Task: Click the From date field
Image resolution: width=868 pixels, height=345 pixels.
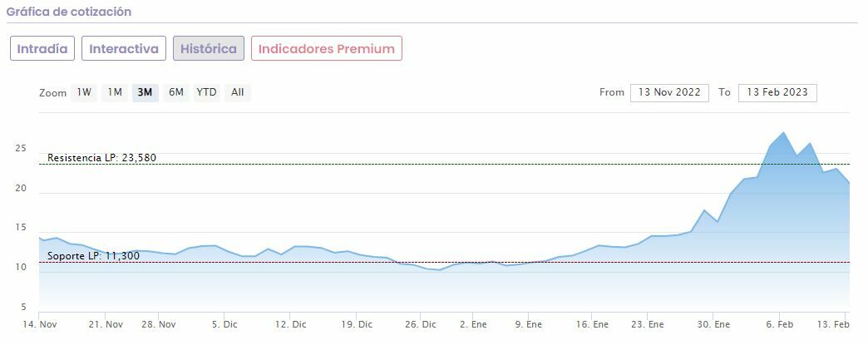Action: 668,92
